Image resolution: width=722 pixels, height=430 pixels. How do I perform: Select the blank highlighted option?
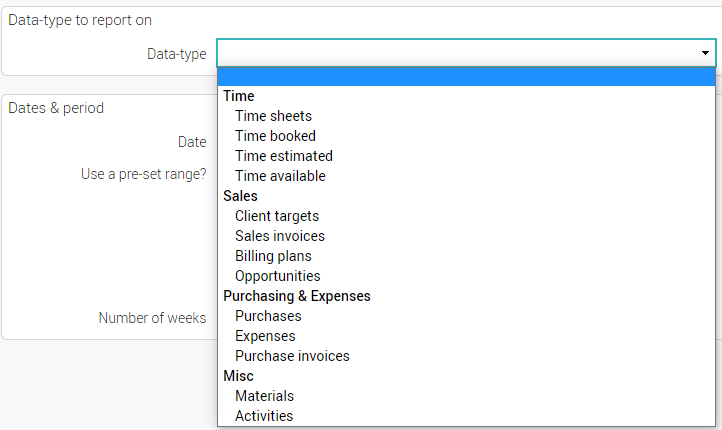[x=466, y=77]
